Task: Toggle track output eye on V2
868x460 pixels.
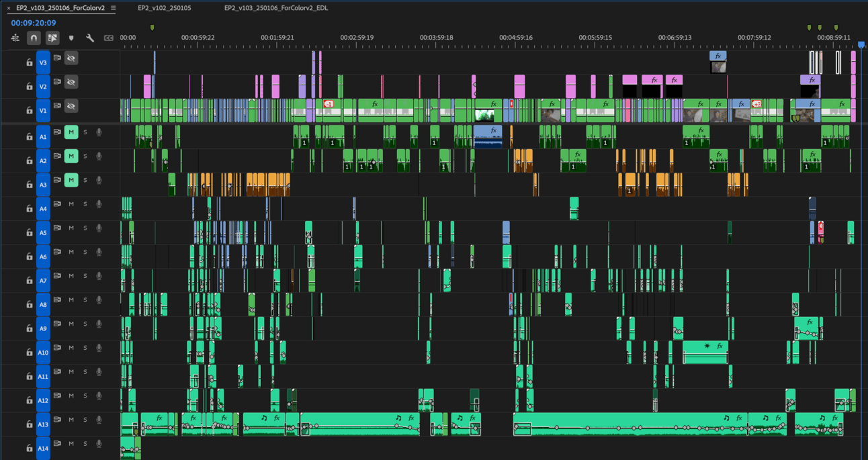Action: click(x=71, y=82)
